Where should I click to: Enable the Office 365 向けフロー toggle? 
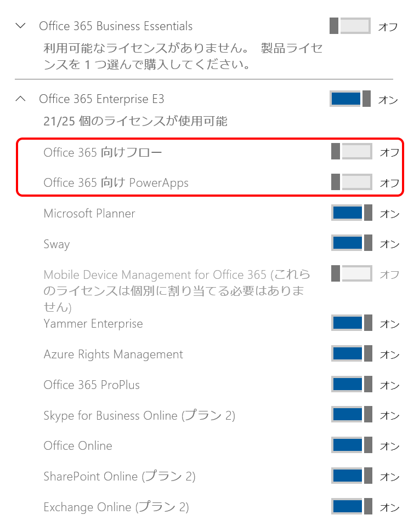coord(352,151)
